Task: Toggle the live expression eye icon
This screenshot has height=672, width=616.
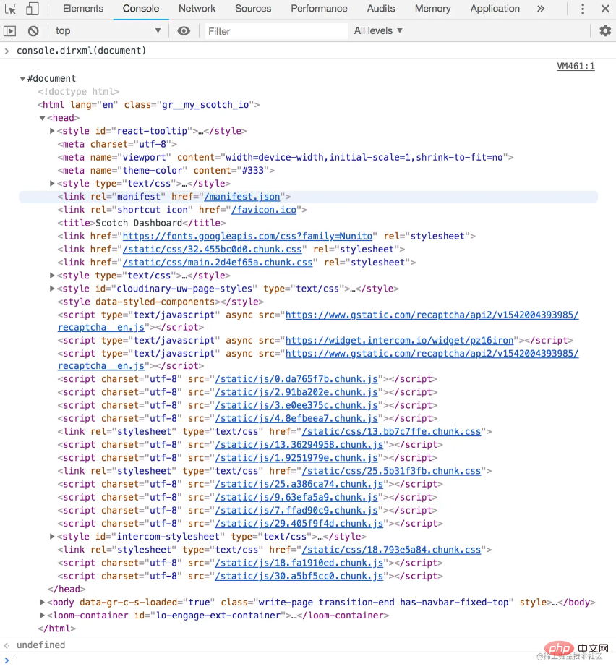Action: (184, 31)
